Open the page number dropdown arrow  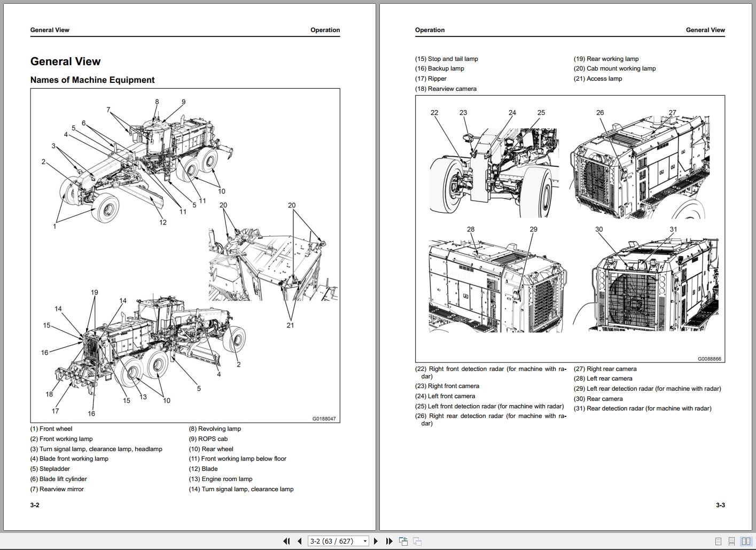pos(365,541)
